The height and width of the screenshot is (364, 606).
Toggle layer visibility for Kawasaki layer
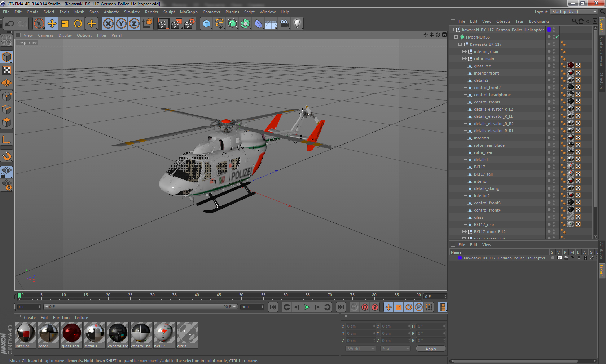click(559, 258)
